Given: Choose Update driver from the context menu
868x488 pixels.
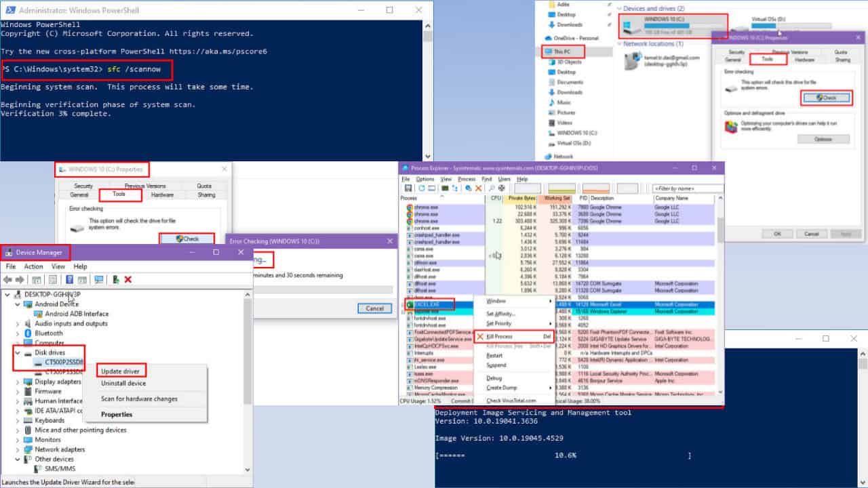Looking at the screenshot, I should (x=121, y=371).
